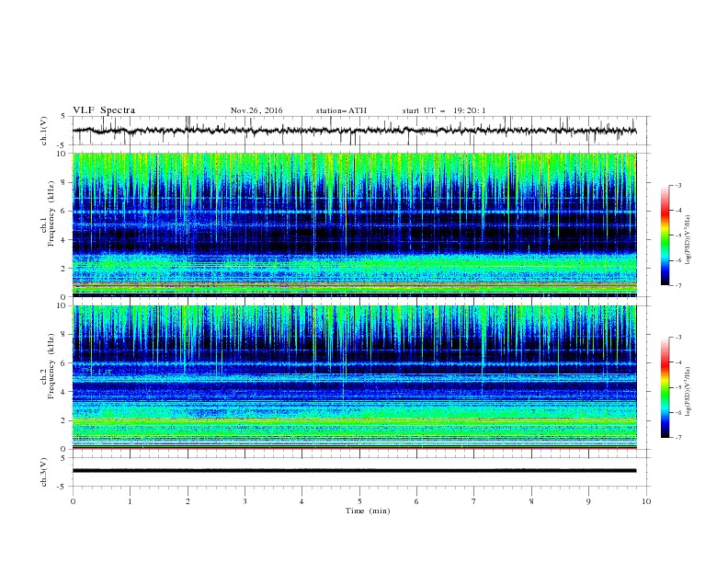728x563 pixels.
Task: Click time axis tick label "3"
Action: (245, 501)
